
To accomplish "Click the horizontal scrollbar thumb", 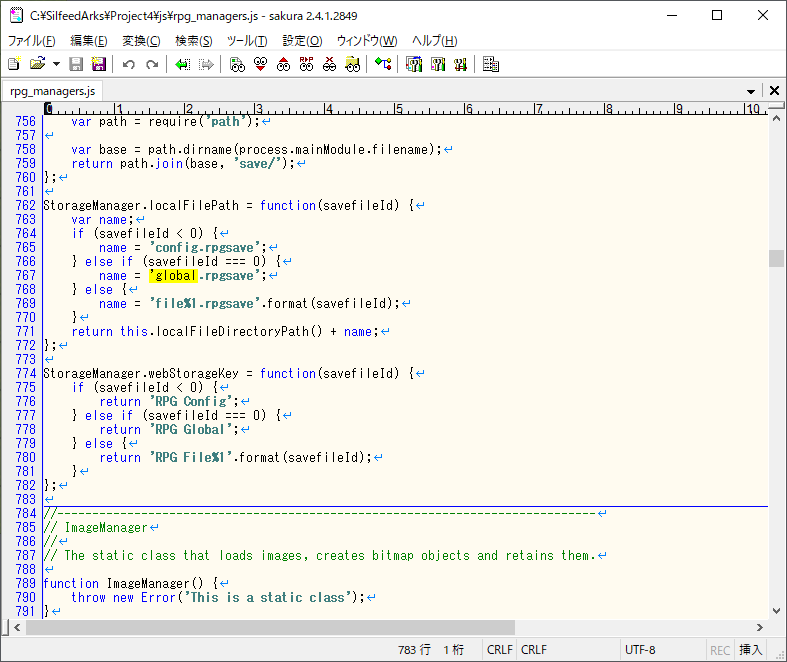I will pos(271,627).
